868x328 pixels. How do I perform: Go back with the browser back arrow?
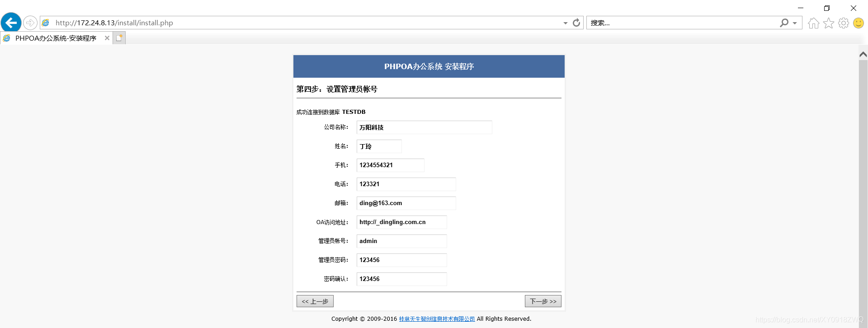tap(11, 23)
